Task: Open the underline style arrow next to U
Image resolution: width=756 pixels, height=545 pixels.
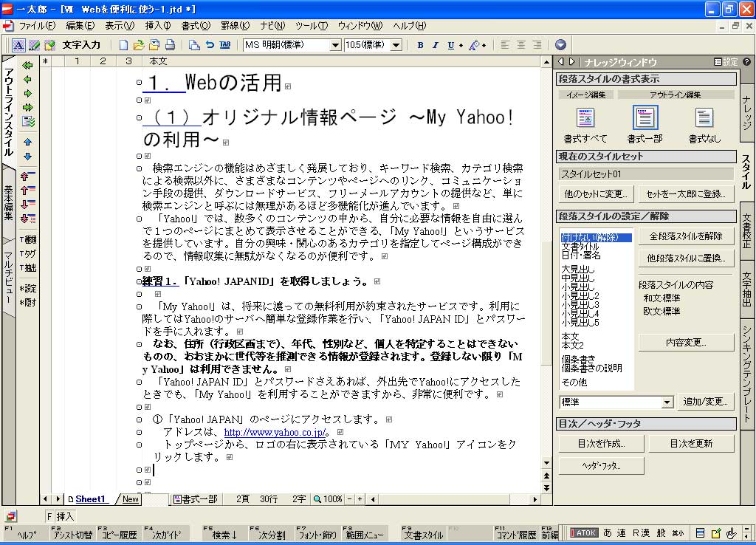Action: tap(461, 45)
